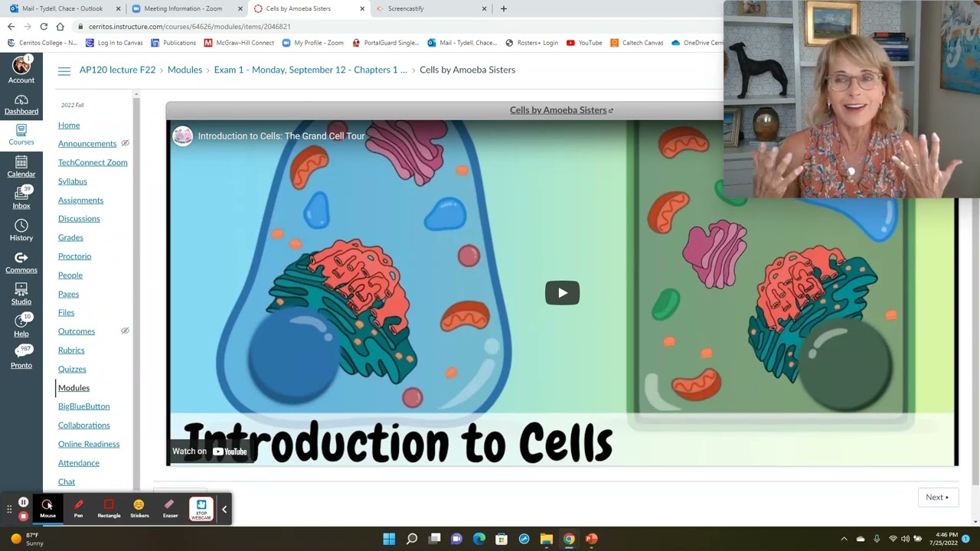Open the Canvas Calendar
This screenshot has width=980, height=551.
tap(21, 167)
